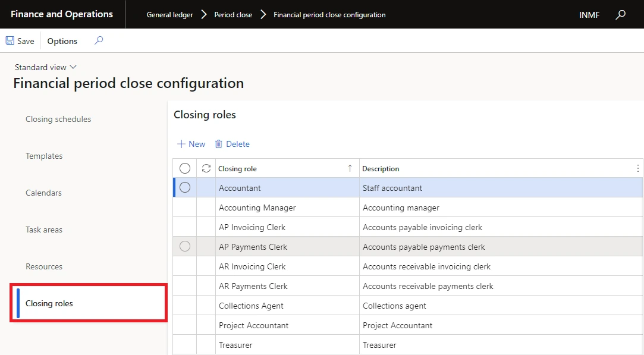Select the AP Payments Clerk row marker
644x355 pixels.
click(185, 246)
